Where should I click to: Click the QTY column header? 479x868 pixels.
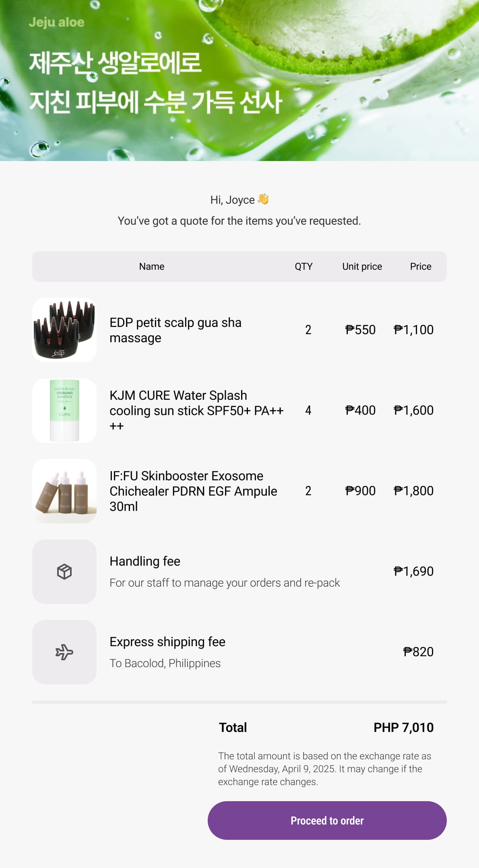(304, 267)
